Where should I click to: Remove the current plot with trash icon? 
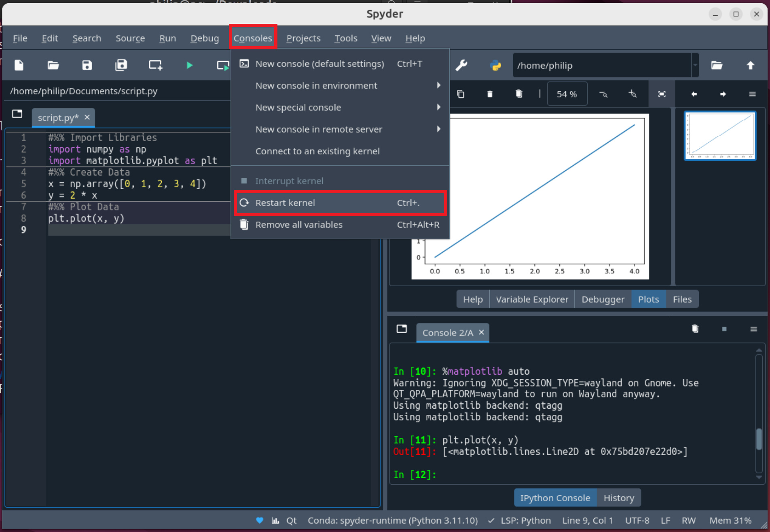coord(490,94)
